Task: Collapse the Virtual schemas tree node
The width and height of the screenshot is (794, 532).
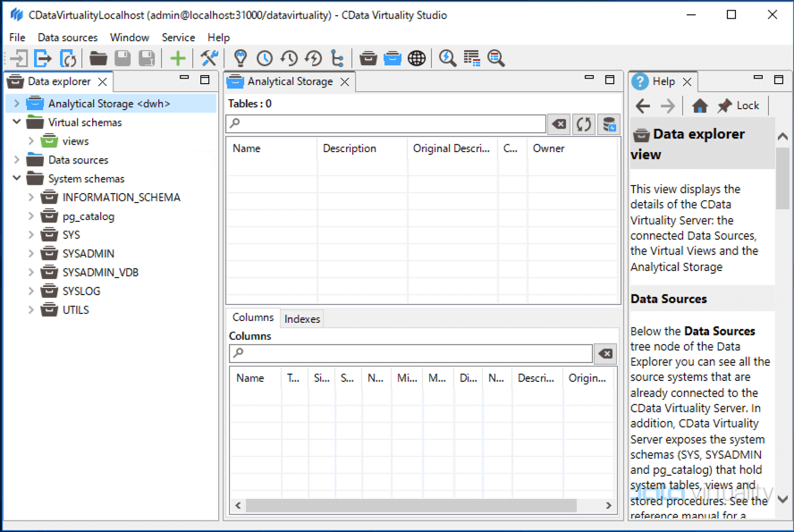Action: point(16,122)
